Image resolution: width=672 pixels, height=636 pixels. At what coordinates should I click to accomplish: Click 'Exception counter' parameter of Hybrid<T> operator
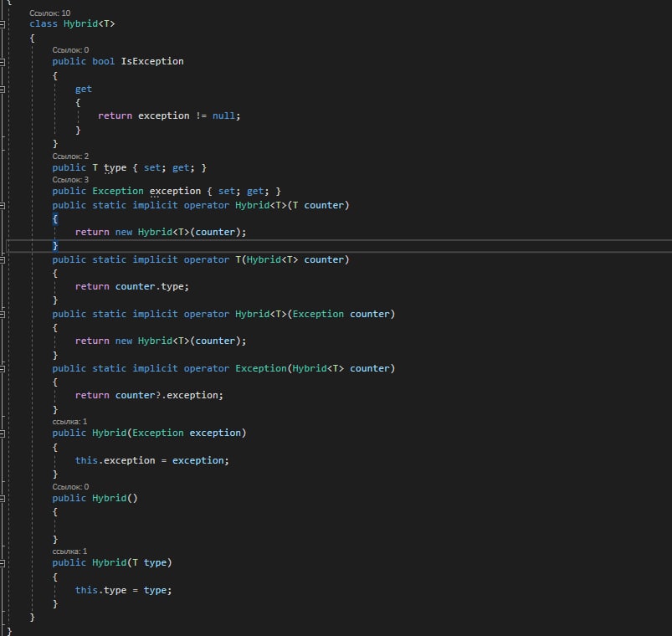pyautogui.click(x=341, y=315)
